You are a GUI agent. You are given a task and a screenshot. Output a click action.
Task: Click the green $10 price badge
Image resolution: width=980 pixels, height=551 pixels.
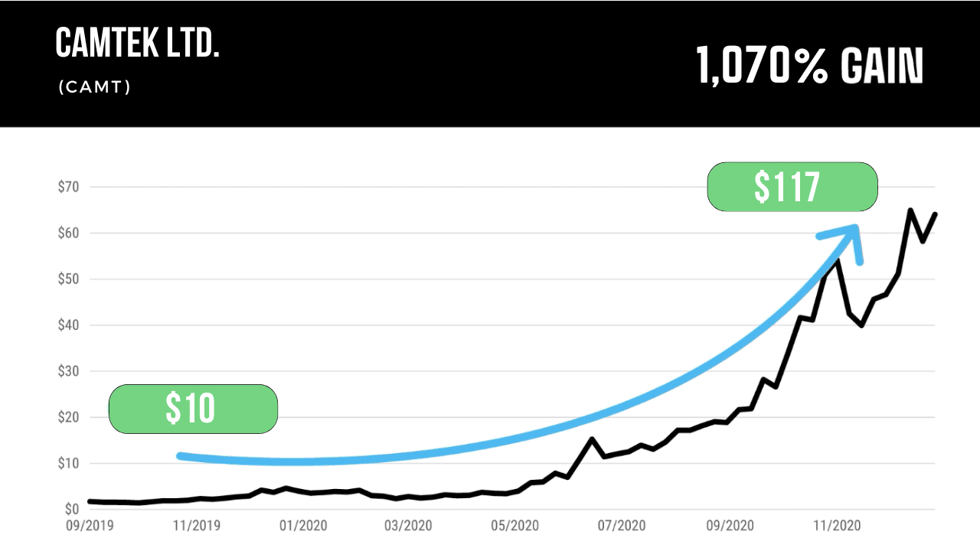(x=192, y=409)
